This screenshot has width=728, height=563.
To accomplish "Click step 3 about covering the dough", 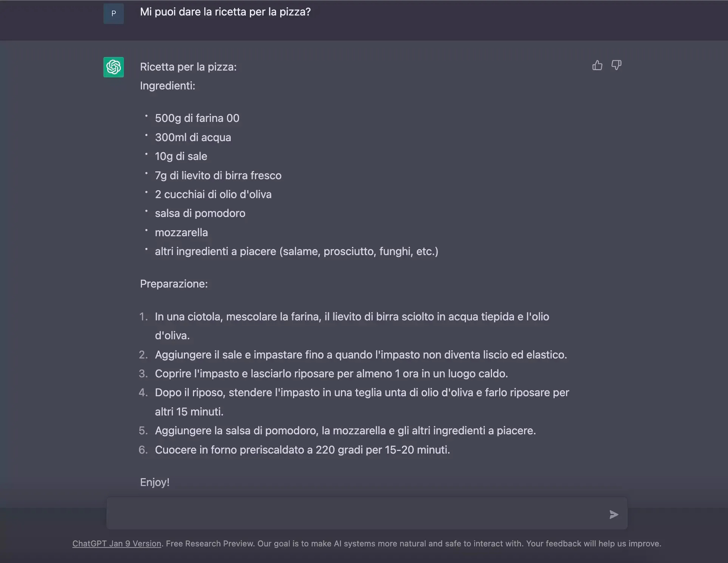I will 331,374.
